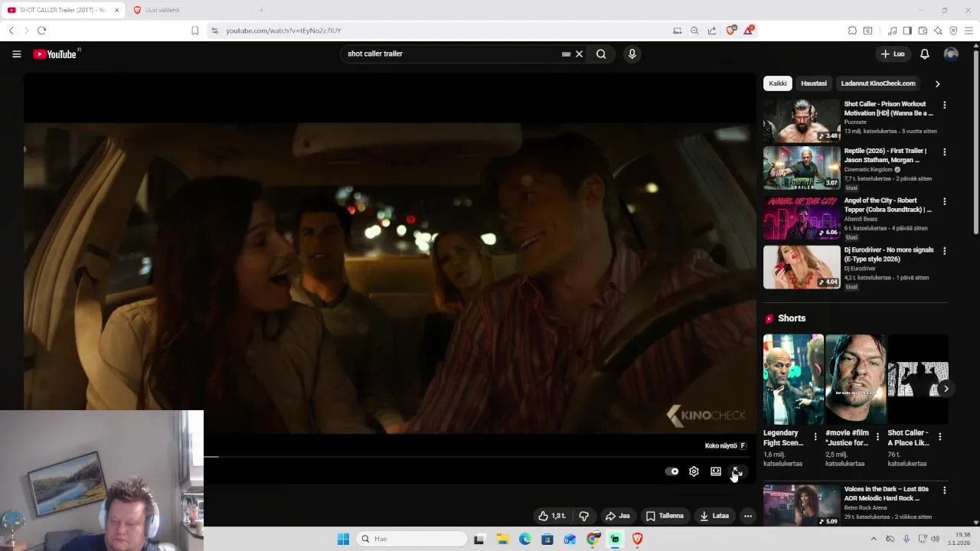The image size is (980, 551).
Task: Open the Windows Start menu
Action: tap(343, 539)
